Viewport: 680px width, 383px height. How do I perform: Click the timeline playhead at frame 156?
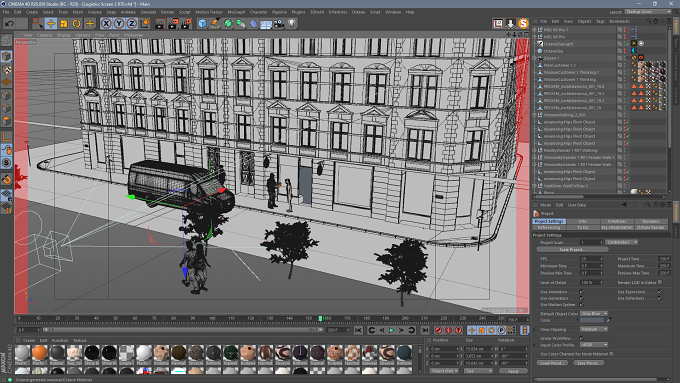coord(320,318)
